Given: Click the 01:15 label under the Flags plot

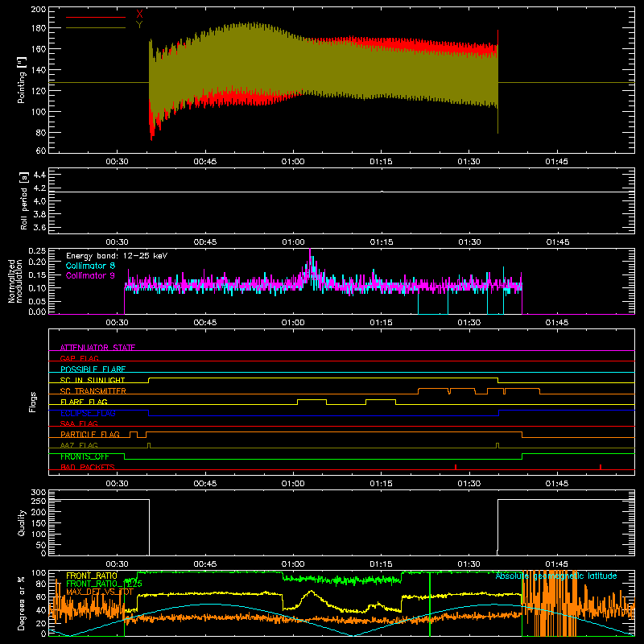Looking at the screenshot, I should (381, 484).
